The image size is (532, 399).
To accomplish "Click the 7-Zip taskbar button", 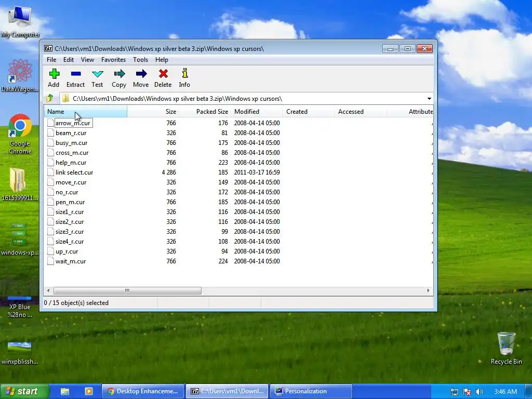I will (x=227, y=391).
